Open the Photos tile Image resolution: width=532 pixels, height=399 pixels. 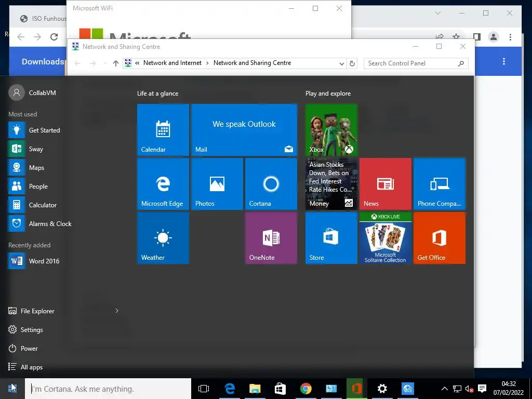[x=217, y=184]
